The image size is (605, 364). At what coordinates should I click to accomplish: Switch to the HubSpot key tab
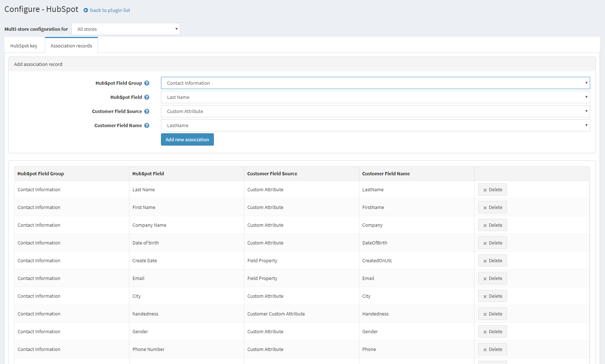coord(24,46)
